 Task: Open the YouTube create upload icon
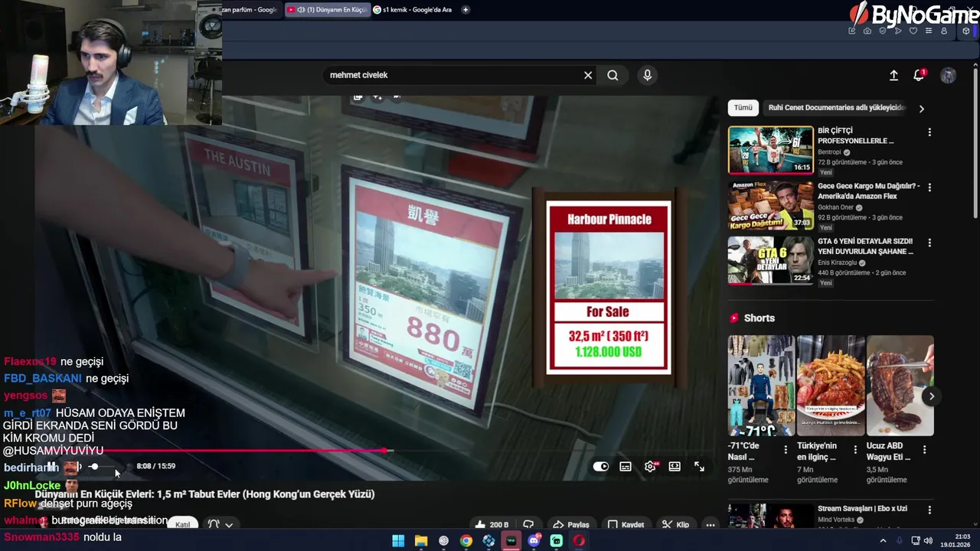pyautogui.click(x=893, y=75)
